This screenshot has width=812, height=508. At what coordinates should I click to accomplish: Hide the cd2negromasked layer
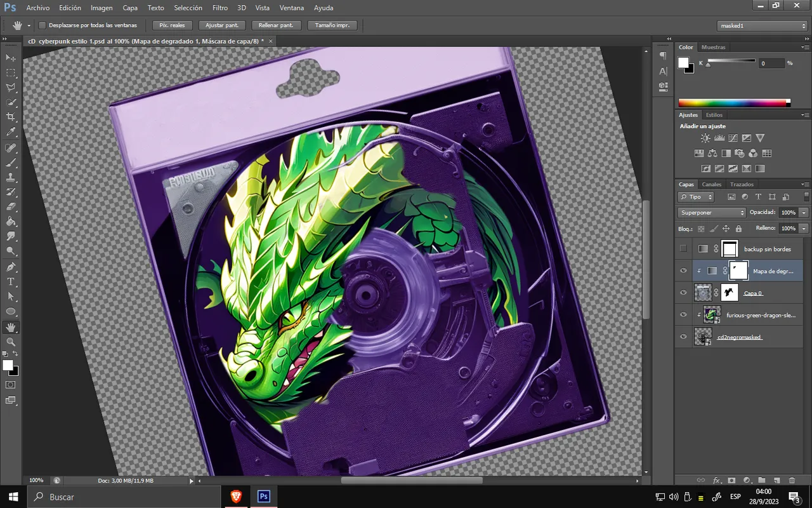683,337
